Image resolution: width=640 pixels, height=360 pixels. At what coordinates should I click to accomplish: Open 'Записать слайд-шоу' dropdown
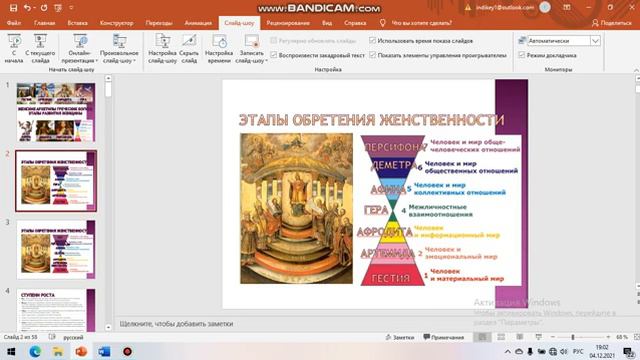click(x=251, y=48)
